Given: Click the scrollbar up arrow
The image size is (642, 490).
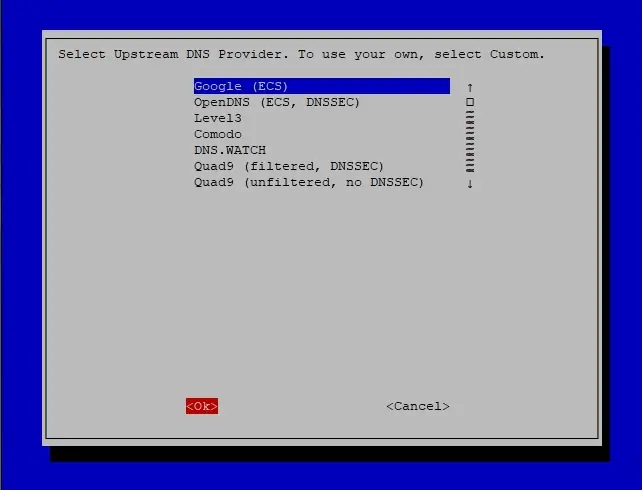Looking at the screenshot, I should coord(470,87).
